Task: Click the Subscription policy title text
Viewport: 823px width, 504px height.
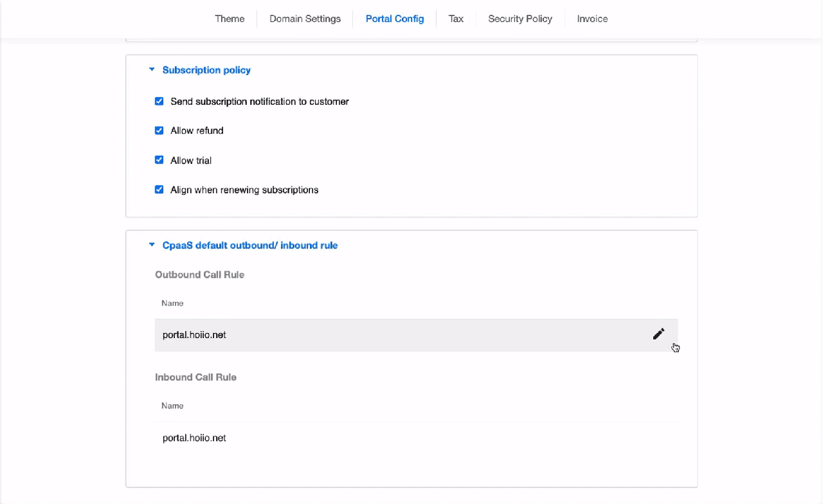Action: point(206,70)
